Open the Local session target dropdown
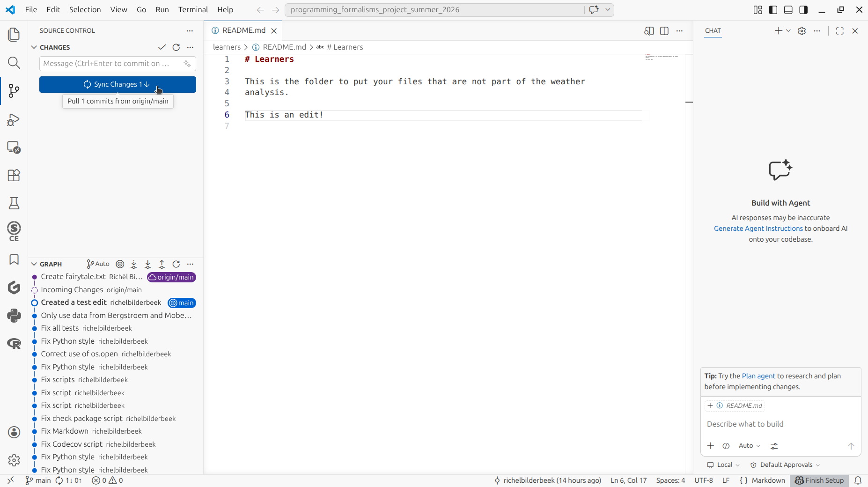Viewport: 868px width, 487px height. point(723,465)
